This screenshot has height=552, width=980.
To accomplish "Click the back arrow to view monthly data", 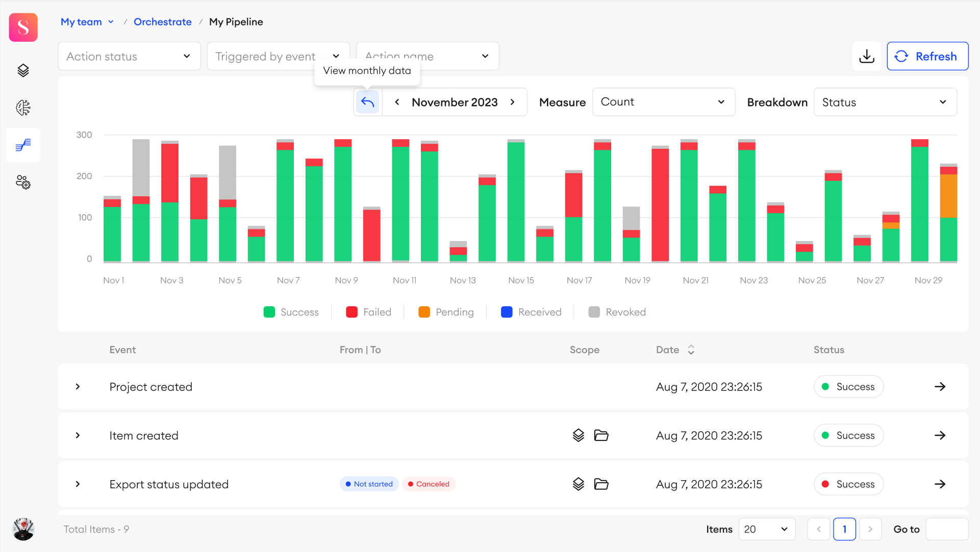I will click(367, 102).
